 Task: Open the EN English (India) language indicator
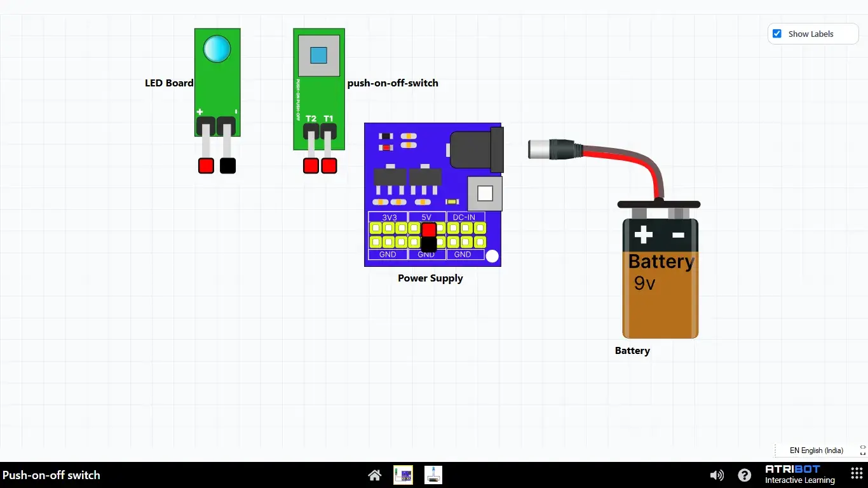(816, 451)
